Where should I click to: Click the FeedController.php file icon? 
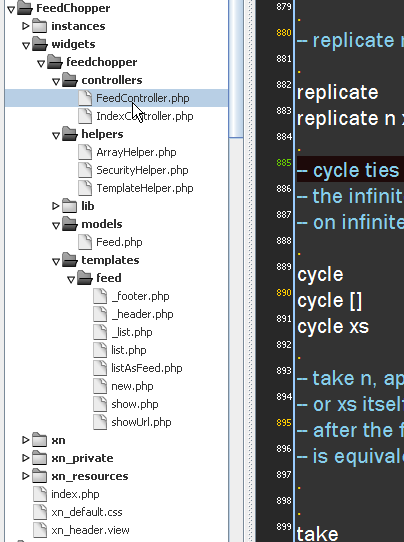pos(85,98)
